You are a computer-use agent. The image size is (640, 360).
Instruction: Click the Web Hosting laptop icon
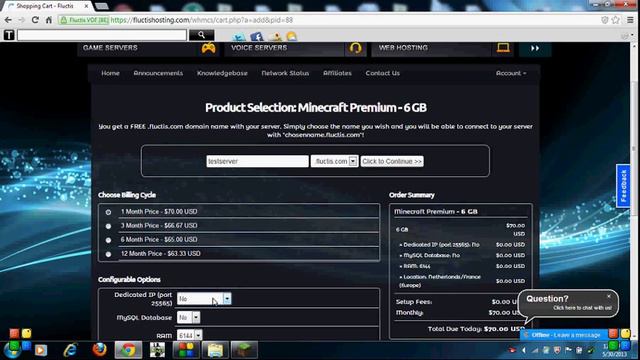coord(503,48)
